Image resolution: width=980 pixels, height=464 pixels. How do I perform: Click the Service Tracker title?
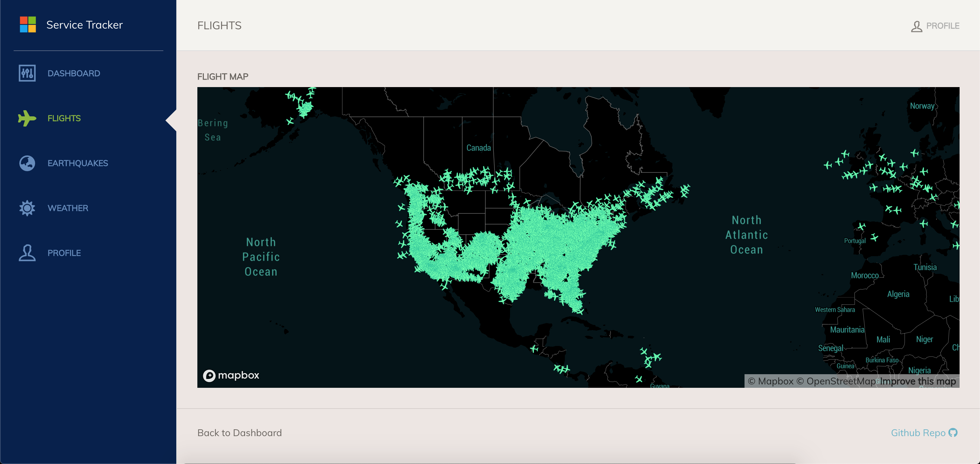(x=84, y=25)
